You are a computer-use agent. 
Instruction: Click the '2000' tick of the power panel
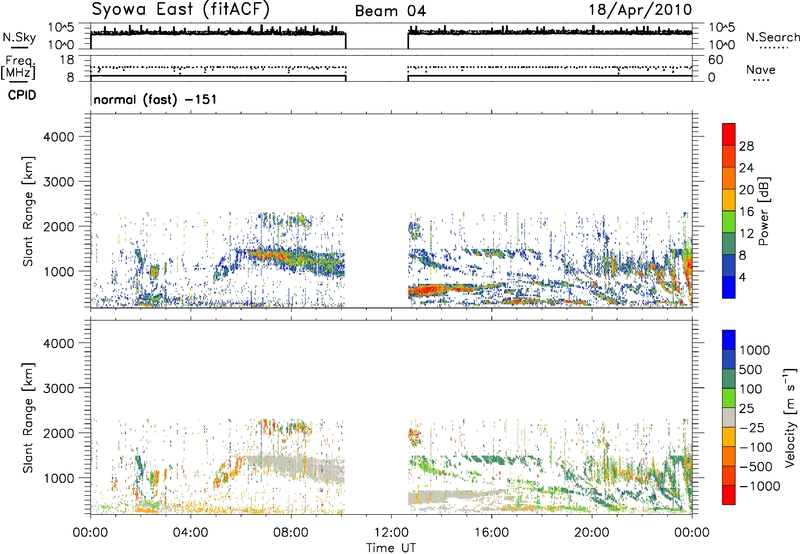[x=59, y=226]
